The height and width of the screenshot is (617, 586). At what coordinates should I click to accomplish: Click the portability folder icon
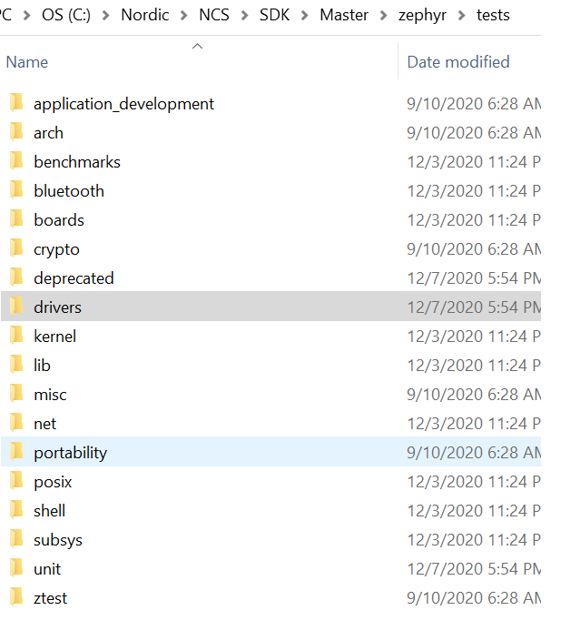pos(17,452)
